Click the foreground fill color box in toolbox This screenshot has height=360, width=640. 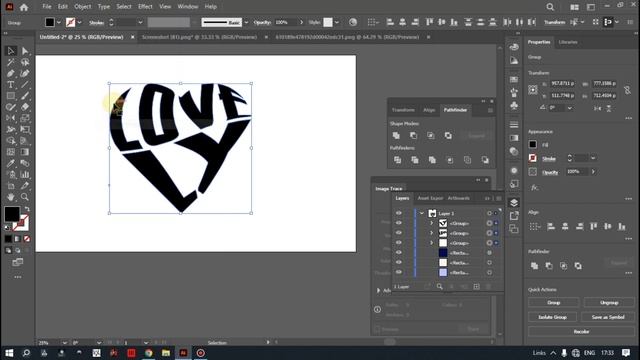point(12,214)
